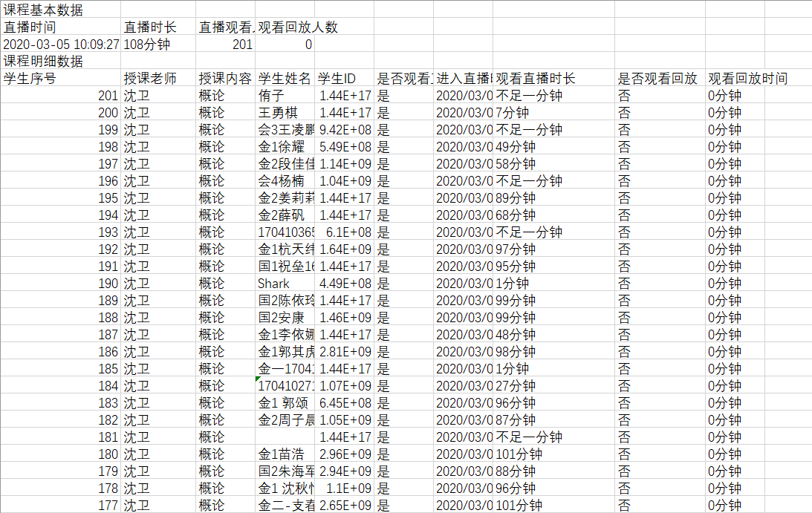Click the 直播时间 header cell
812x513 pixels.
pyautogui.click(x=30, y=27)
